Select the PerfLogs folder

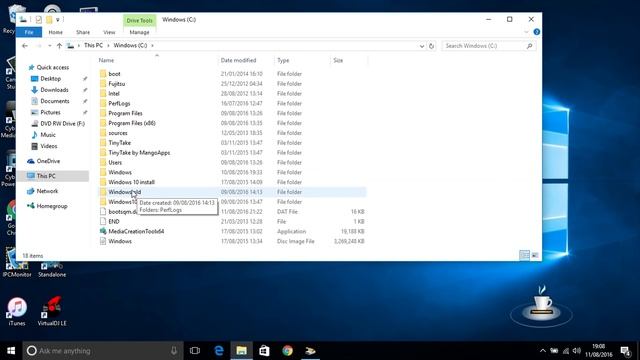click(x=119, y=104)
